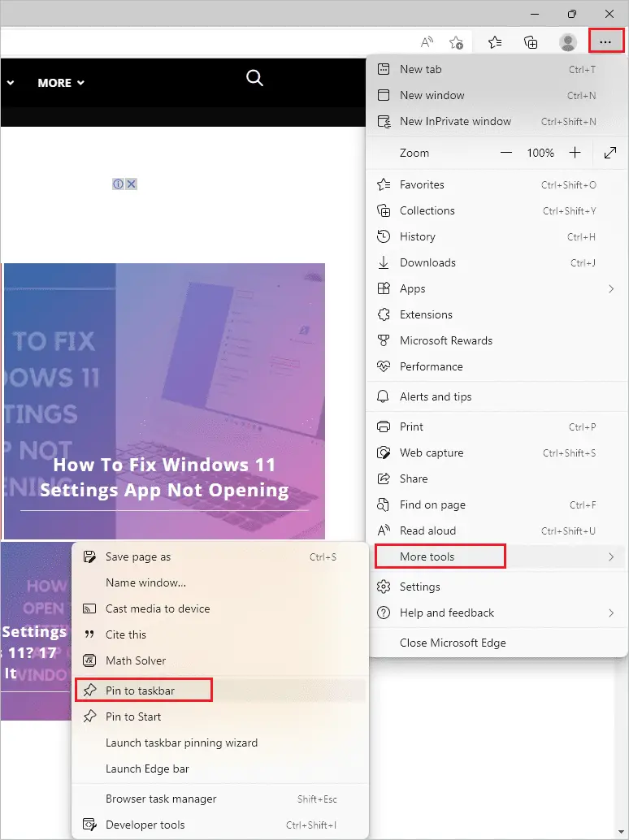Click the Share icon in menu
This screenshot has width=629, height=840.
tap(384, 478)
